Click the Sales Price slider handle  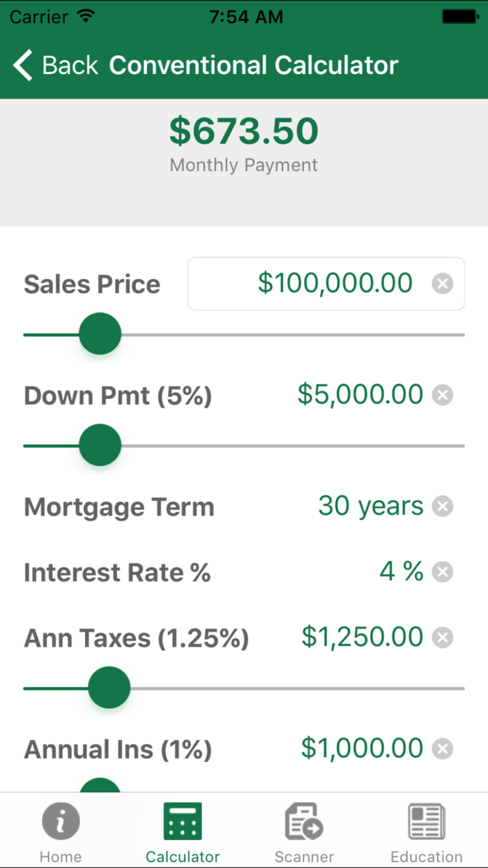pyautogui.click(x=100, y=334)
